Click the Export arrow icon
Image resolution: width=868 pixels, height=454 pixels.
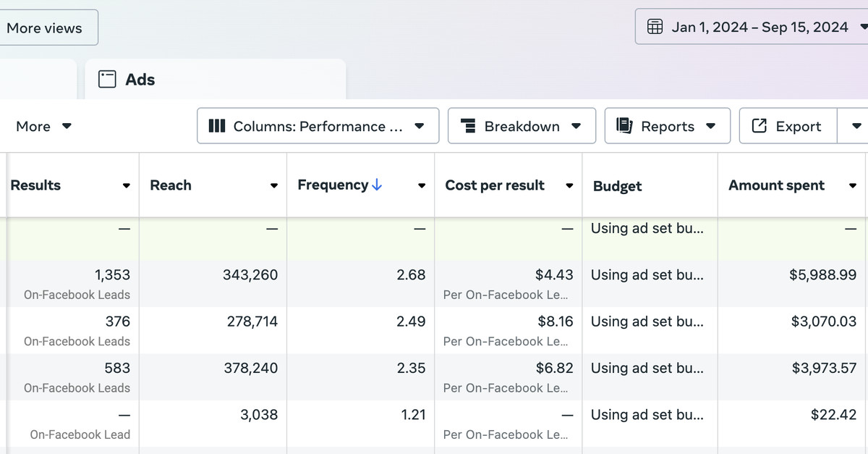tap(759, 126)
